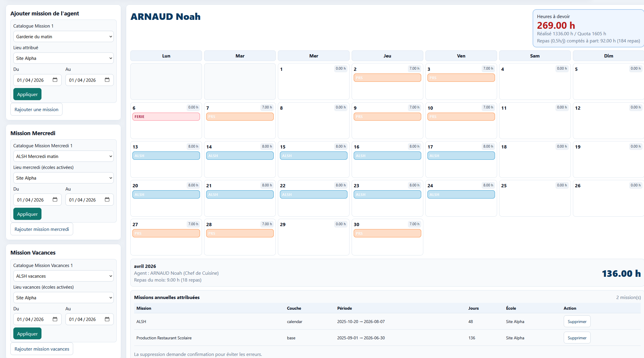Open calendar picker for Vacances Au date
This screenshot has width=644, height=358.
(107, 319)
